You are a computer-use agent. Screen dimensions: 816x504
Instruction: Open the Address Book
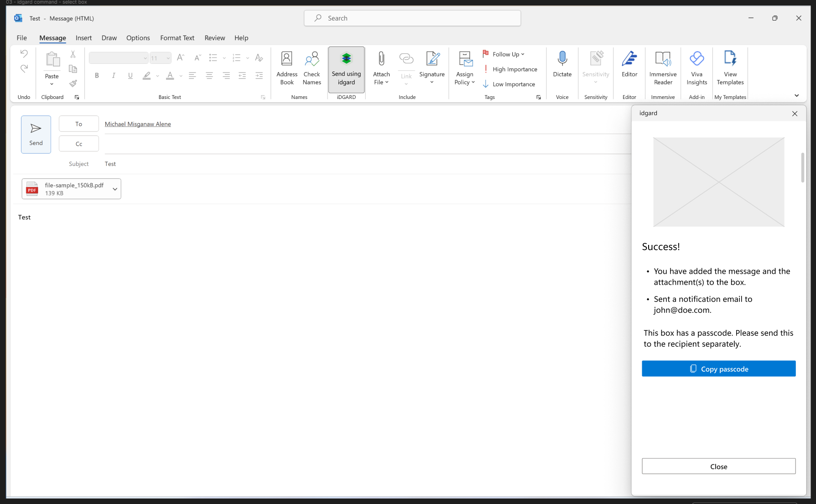[x=287, y=68]
